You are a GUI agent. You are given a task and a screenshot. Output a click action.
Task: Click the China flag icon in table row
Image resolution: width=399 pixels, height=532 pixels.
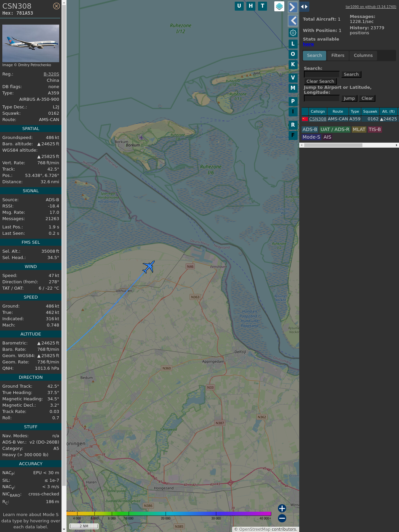(x=305, y=119)
